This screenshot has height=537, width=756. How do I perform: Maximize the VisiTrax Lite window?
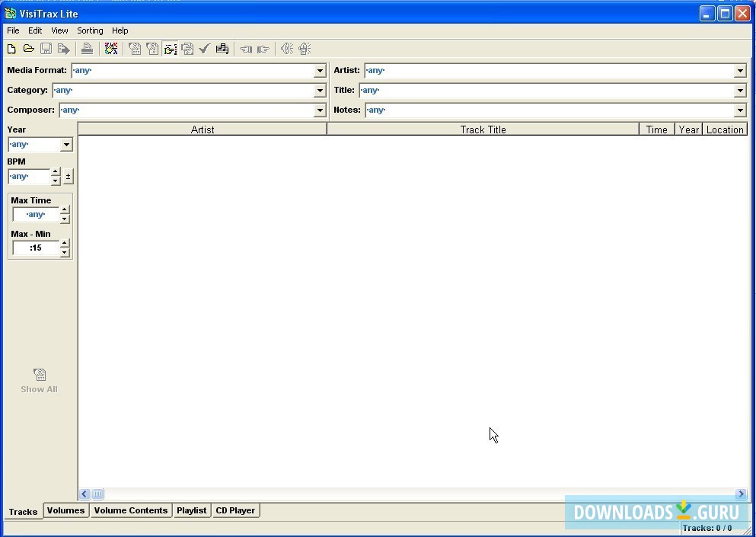tap(725, 13)
